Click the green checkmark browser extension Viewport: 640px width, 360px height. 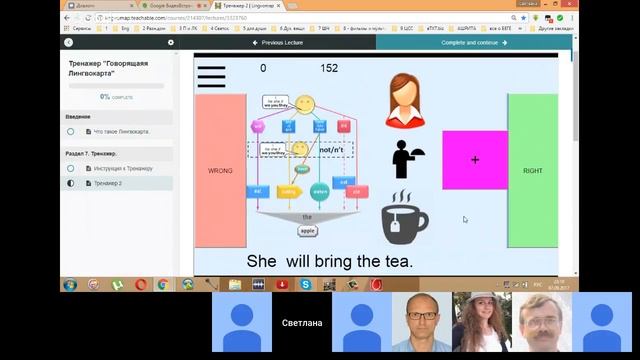click(x=560, y=18)
